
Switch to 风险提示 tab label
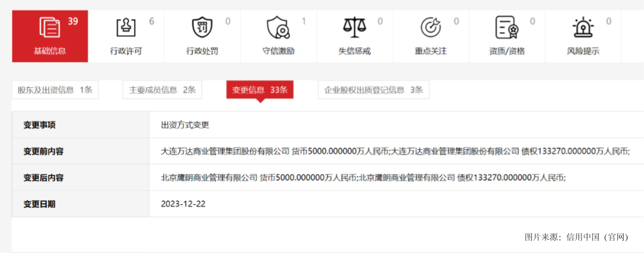click(583, 52)
